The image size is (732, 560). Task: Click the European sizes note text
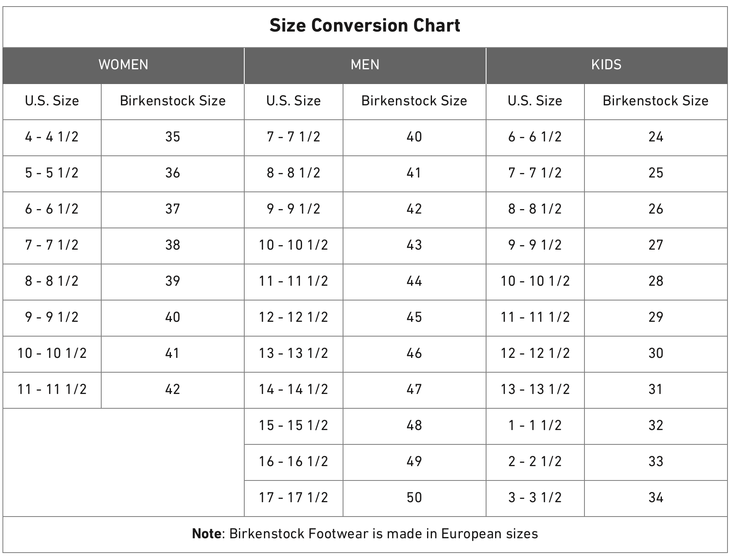pos(365,534)
